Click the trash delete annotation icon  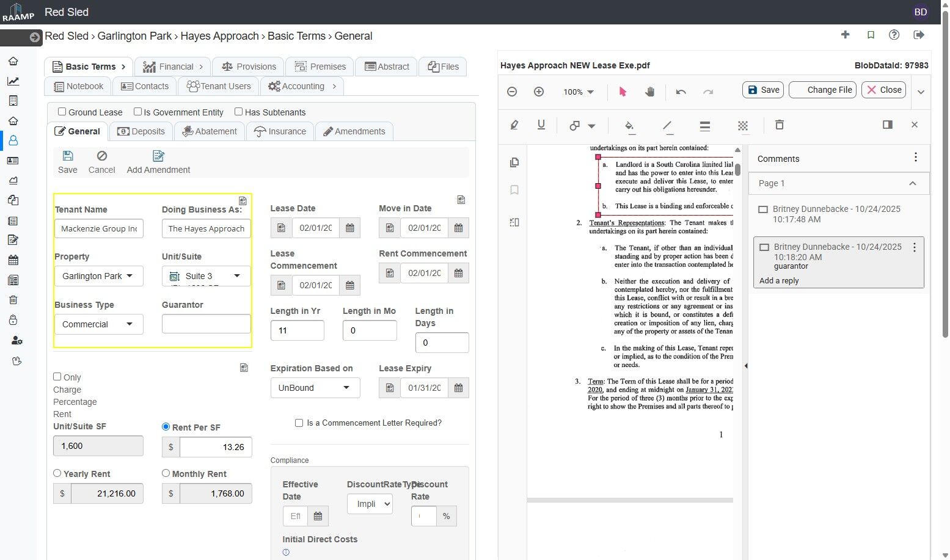[779, 125]
